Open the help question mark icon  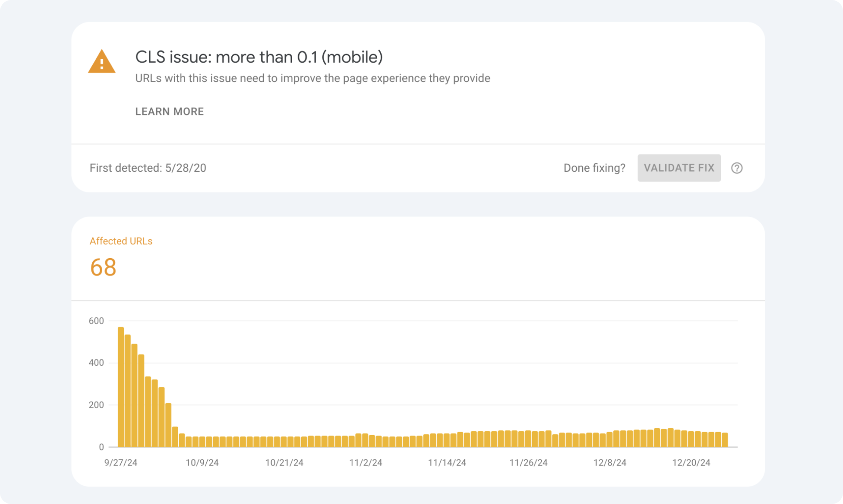(x=737, y=168)
